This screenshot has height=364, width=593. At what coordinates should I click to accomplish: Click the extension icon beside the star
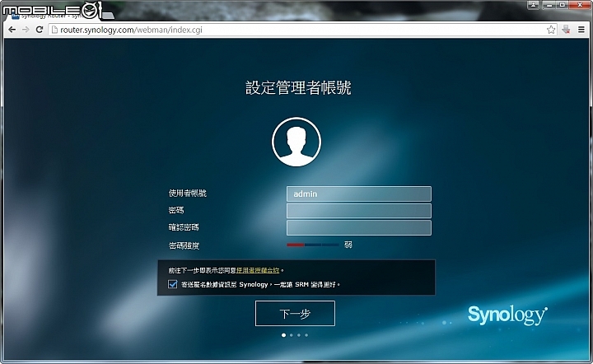pyautogui.click(x=566, y=30)
